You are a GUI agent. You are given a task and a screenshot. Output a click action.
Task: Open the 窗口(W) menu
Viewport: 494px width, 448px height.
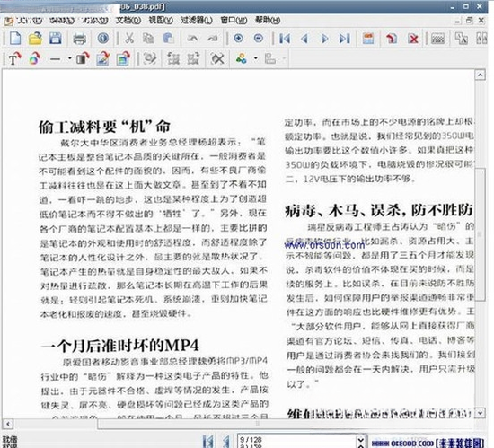point(234,21)
